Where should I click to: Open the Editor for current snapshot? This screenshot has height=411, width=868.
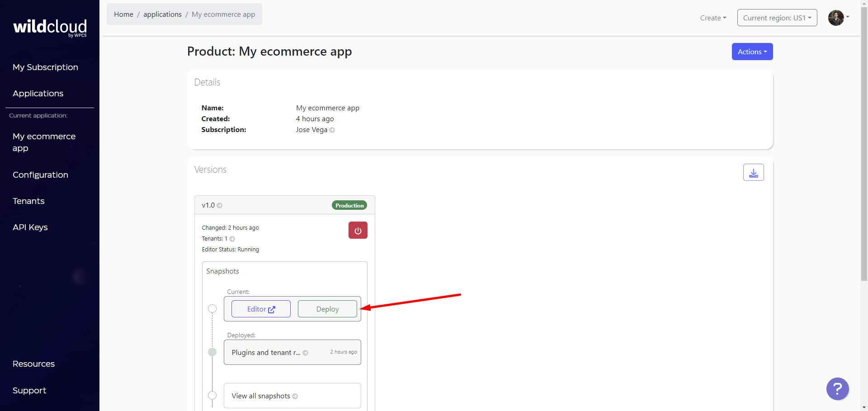(261, 309)
